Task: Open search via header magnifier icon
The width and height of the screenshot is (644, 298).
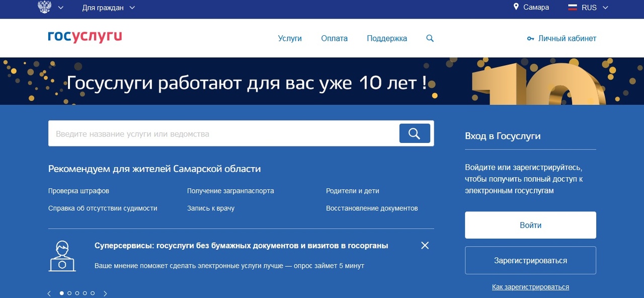Action: tap(430, 38)
